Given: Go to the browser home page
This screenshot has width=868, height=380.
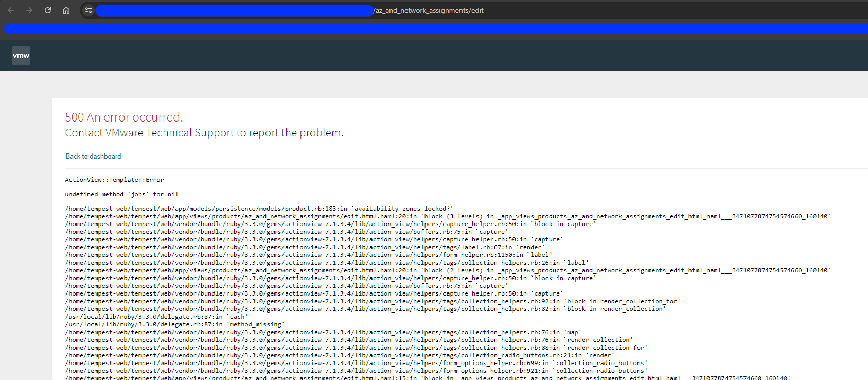Looking at the screenshot, I should [66, 10].
